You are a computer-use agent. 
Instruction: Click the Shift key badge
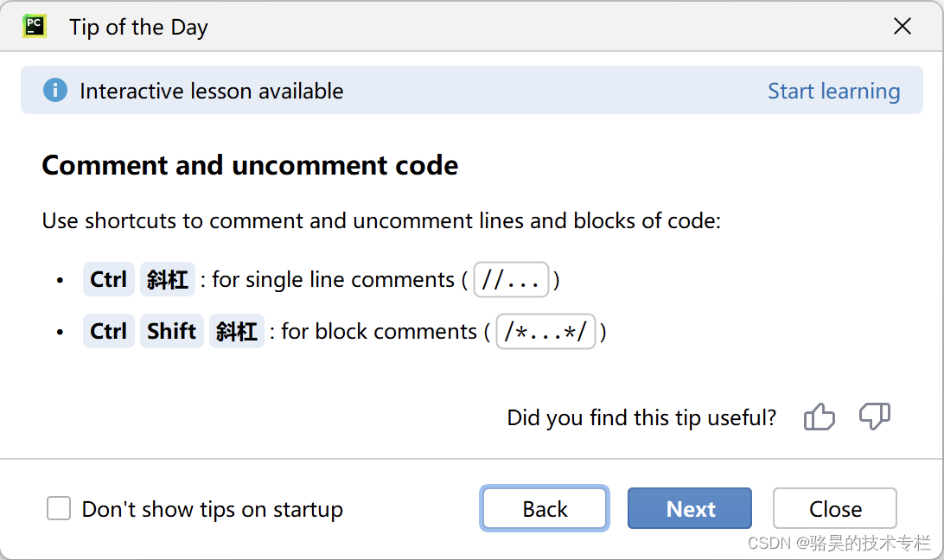coord(171,331)
